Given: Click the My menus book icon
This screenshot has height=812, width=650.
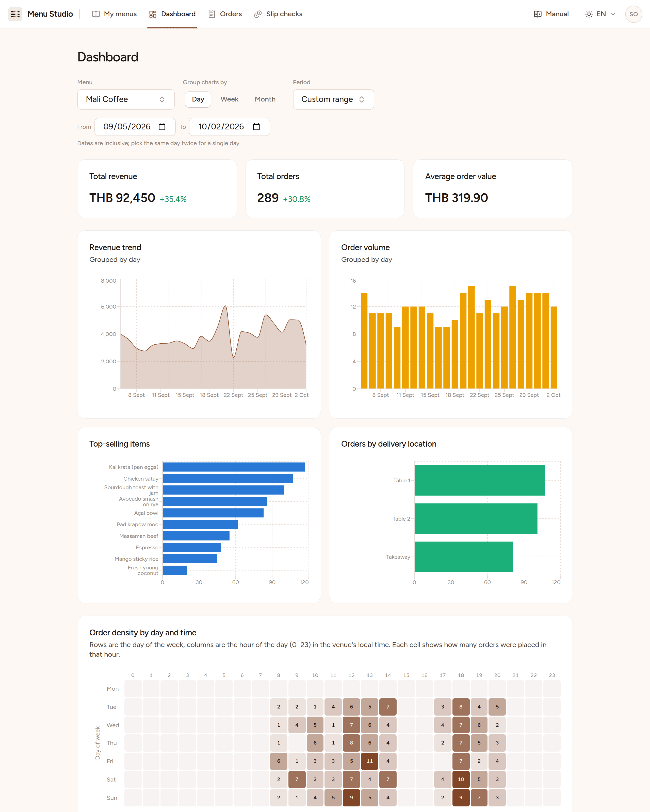Looking at the screenshot, I should [x=96, y=14].
